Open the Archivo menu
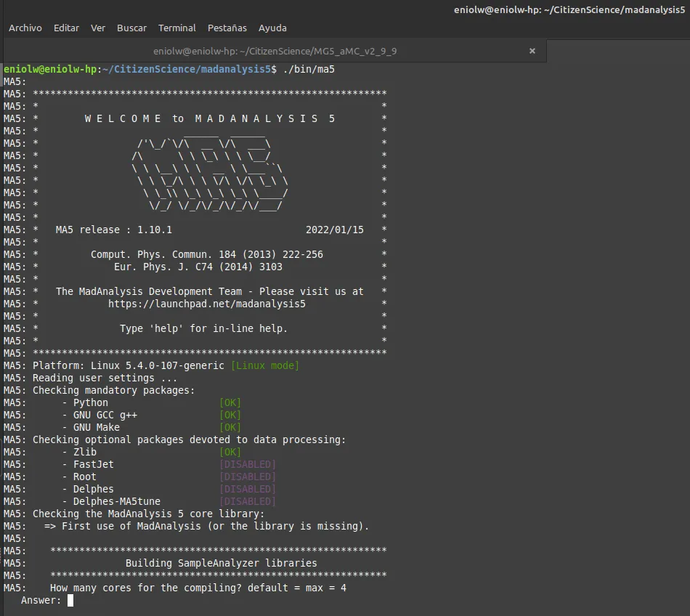 coord(25,28)
